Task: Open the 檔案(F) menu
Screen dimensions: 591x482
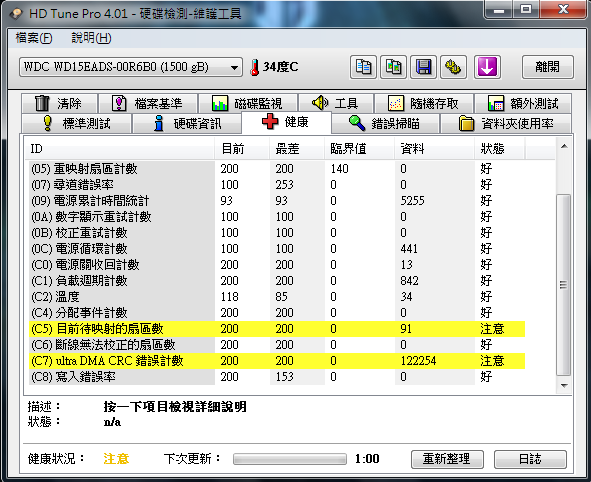Action: pyautogui.click(x=34, y=38)
